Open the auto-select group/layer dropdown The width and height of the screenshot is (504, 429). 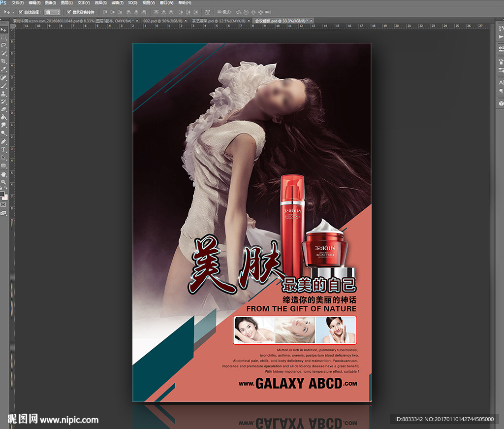point(52,12)
